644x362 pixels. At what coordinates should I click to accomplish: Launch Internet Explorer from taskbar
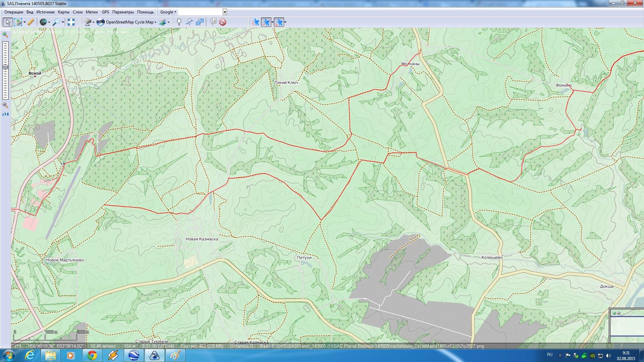(30, 355)
